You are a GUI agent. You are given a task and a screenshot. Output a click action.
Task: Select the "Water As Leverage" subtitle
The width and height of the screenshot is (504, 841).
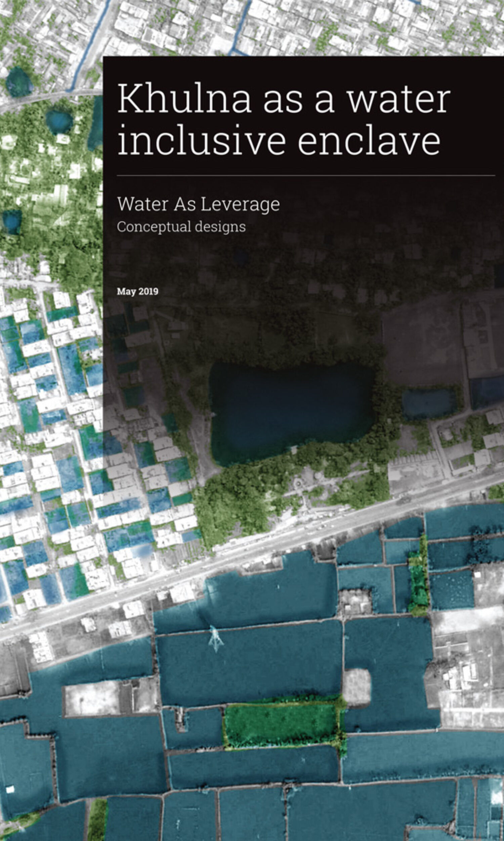pyautogui.click(x=198, y=204)
